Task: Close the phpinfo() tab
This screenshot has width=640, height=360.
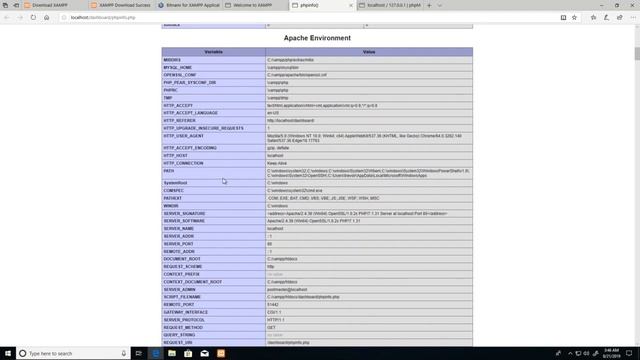Action: [x=351, y=5]
